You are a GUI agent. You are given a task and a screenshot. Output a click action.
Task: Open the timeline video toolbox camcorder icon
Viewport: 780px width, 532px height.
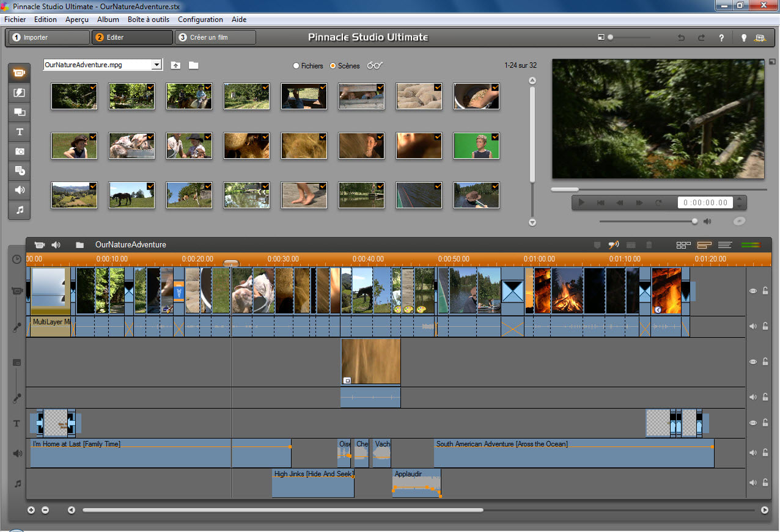40,245
